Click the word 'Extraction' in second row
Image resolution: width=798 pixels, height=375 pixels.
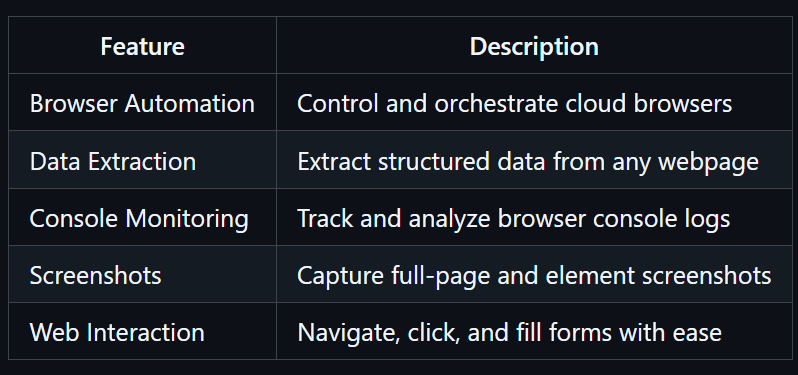[141, 162]
